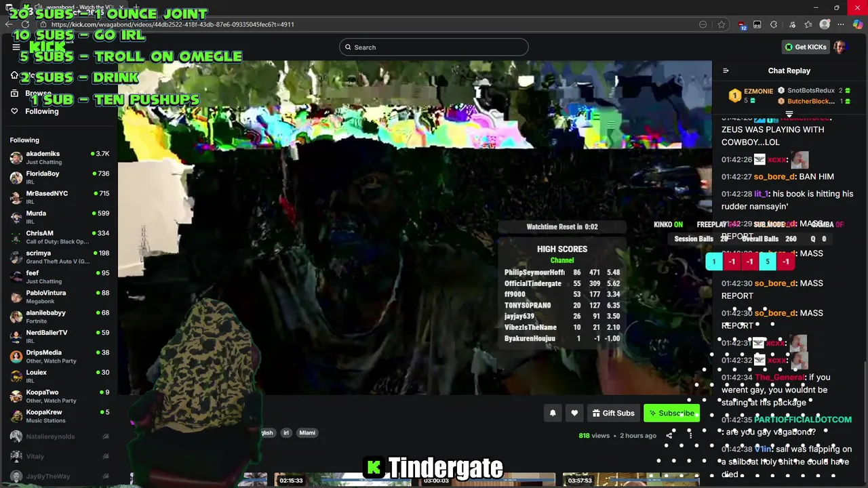Viewport: 868px width, 488px height.
Task: Open KoopaKrew channel in sidebar
Action: (x=60, y=416)
